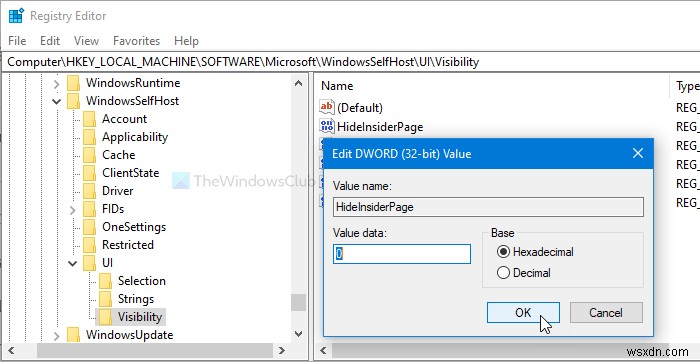Expand the WindowsUpdate key
The image size is (700, 362).
pos(56,335)
